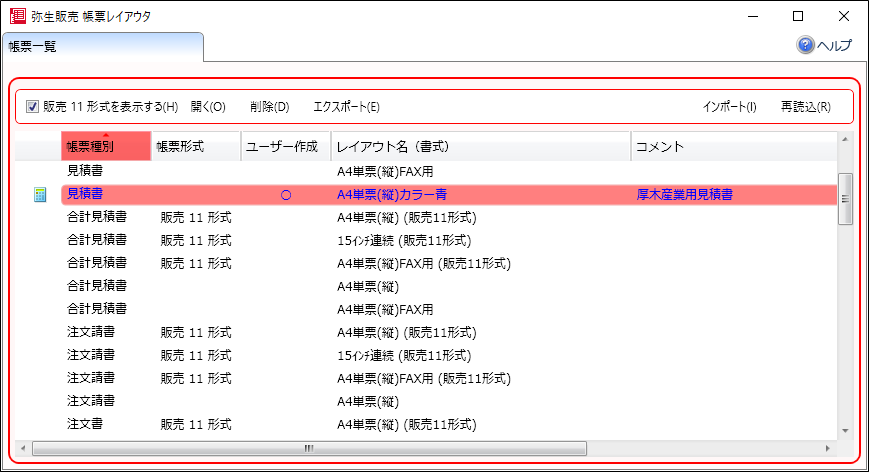Select 注文請書 row A4単票(縦) (販売11形式)
The width and height of the screenshot is (869, 472).
coord(449,332)
